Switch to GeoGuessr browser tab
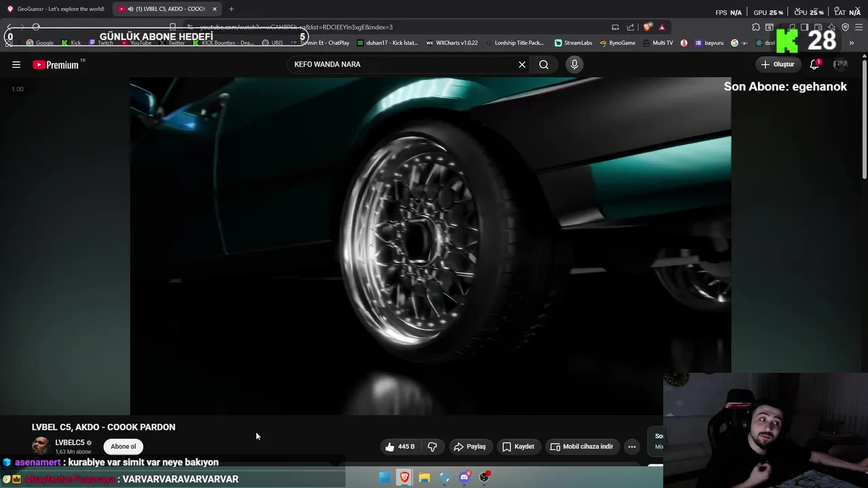868x488 pixels. [x=56, y=9]
